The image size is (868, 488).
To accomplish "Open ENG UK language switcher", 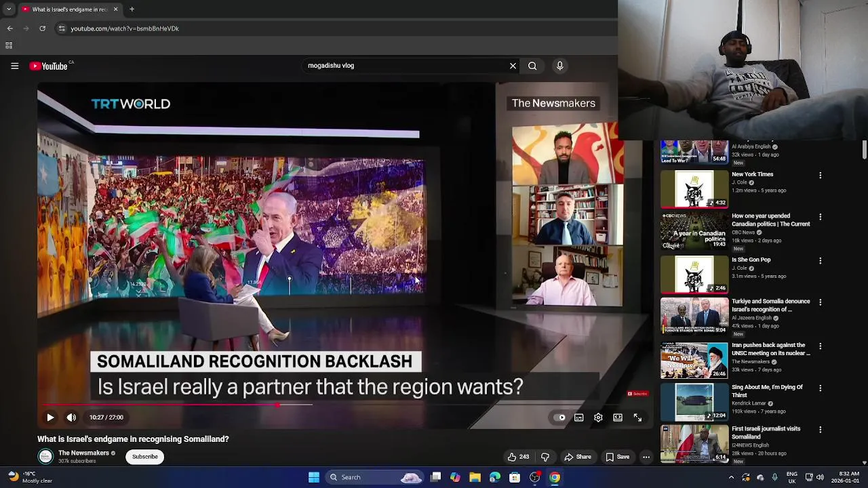I will click(x=791, y=477).
